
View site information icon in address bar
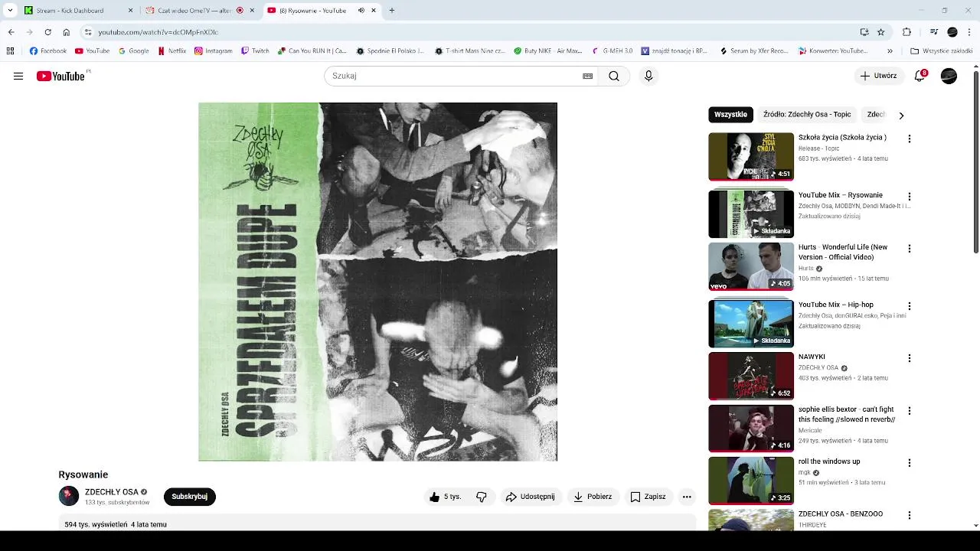click(x=88, y=32)
